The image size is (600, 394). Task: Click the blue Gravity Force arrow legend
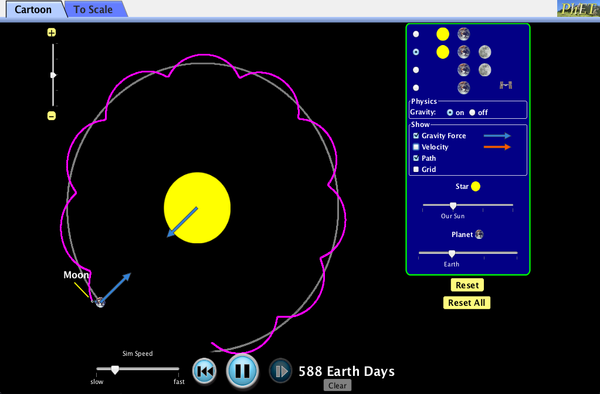click(497, 135)
